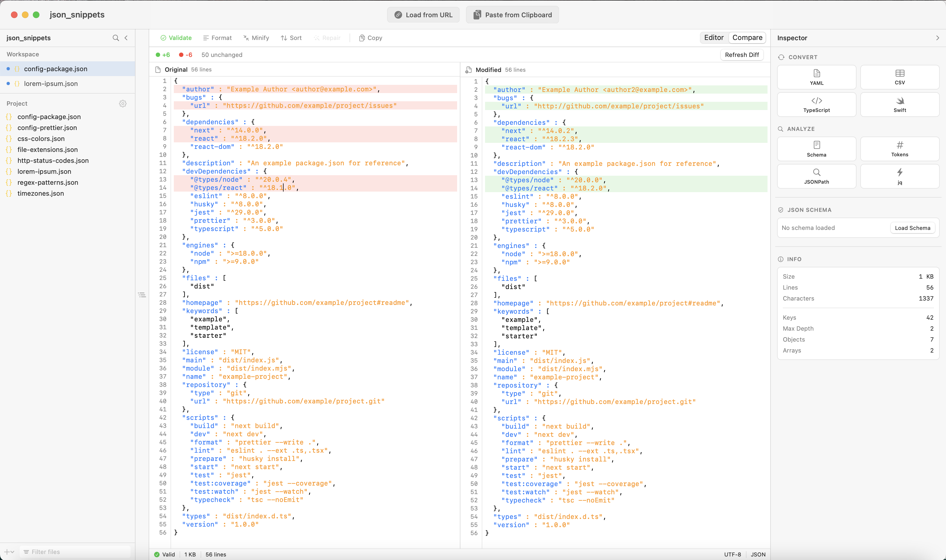Toggle the outline gutter handle

(x=142, y=295)
